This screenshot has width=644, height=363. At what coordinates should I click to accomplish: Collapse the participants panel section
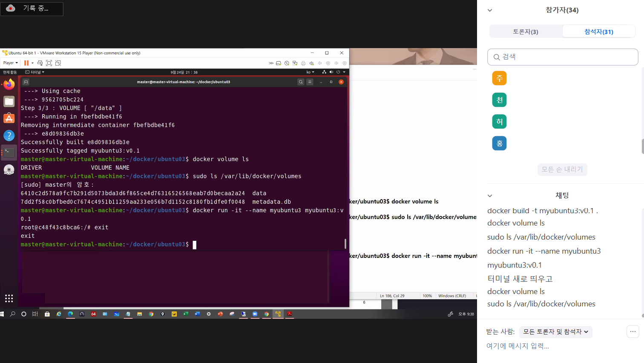click(x=490, y=10)
